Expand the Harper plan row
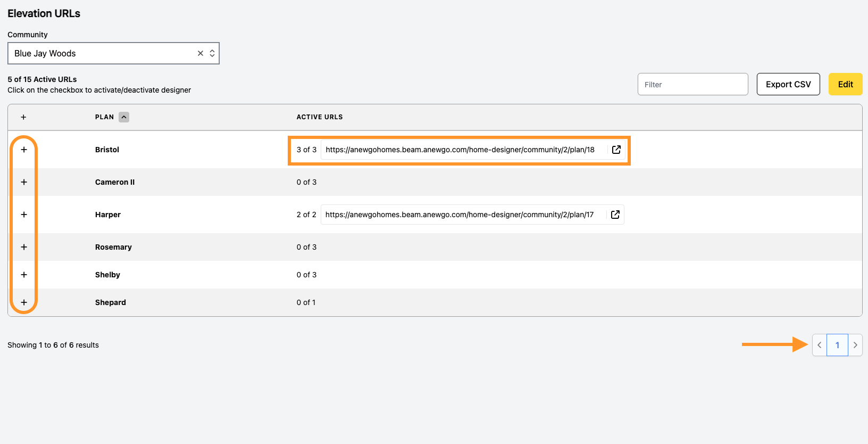The width and height of the screenshot is (868, 444). tap(24, 215)
